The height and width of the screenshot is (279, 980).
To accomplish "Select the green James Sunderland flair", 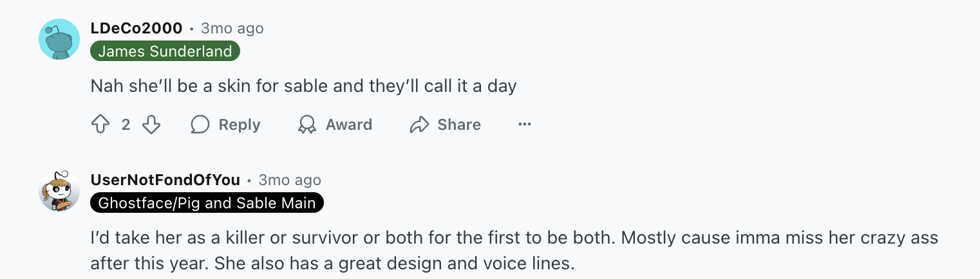I will tap(165, 51).
